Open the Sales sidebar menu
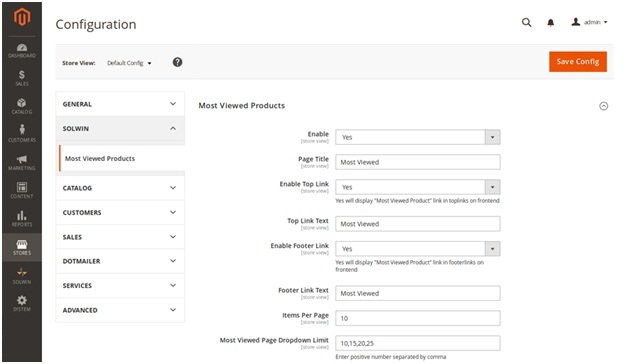This screenshot has width=628, height=364. click(x=22, y=78)
